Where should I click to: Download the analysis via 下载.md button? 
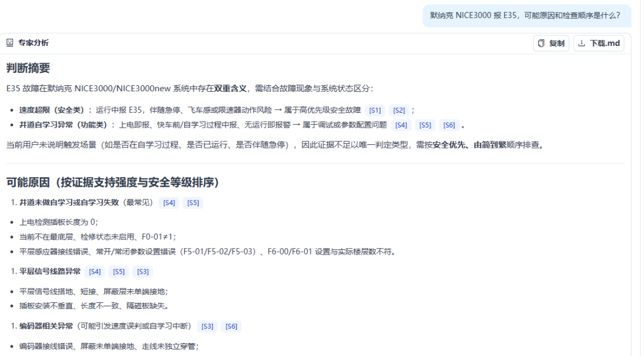[599, 43]
